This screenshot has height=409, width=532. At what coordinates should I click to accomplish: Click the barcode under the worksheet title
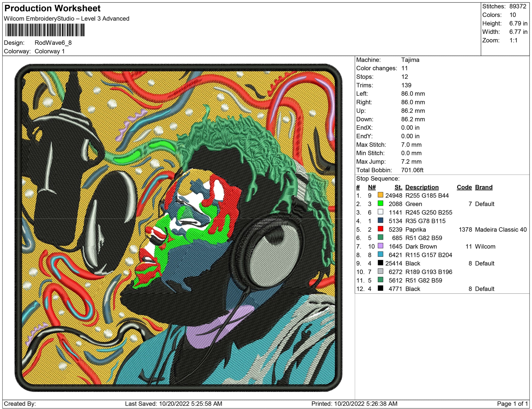point(45,30)
